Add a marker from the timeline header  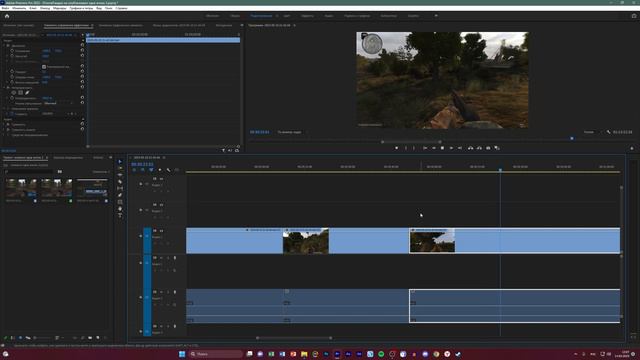pyautogui.click(x=160, y=170)
